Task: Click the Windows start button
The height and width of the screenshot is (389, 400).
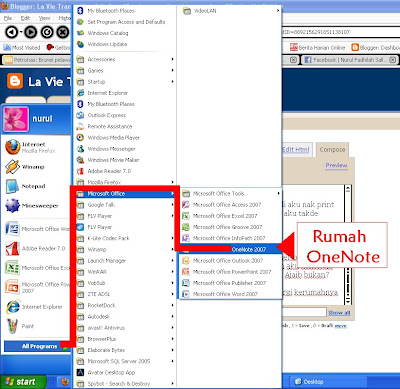Action: click(x=23, y=382)
